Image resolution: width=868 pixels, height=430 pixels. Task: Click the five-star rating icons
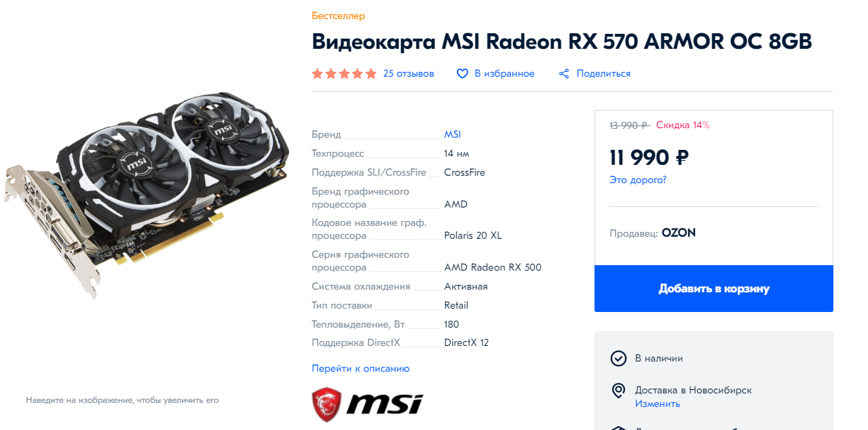(344, 73)
